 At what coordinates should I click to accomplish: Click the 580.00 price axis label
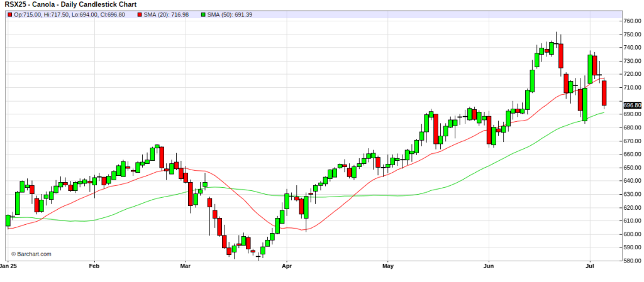click(x=631, y=261)
